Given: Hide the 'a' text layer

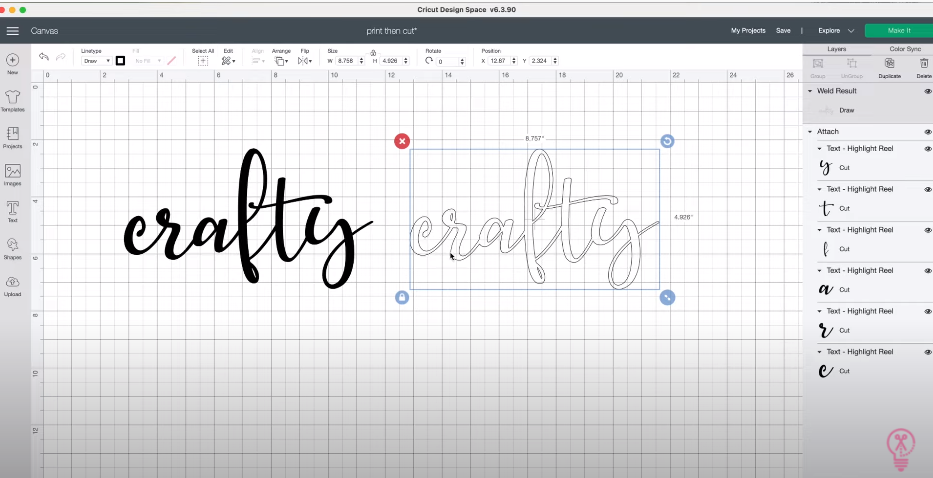Looking at the screenshot, I should tap(927, 270).
